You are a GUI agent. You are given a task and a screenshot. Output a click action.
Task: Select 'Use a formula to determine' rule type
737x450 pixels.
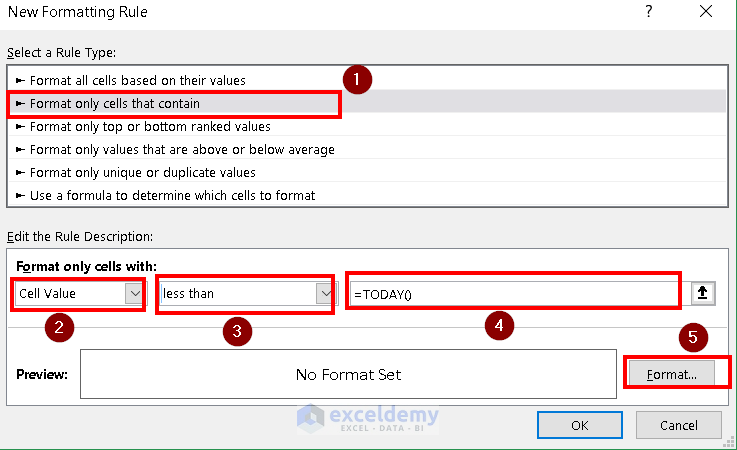point(172,195)
